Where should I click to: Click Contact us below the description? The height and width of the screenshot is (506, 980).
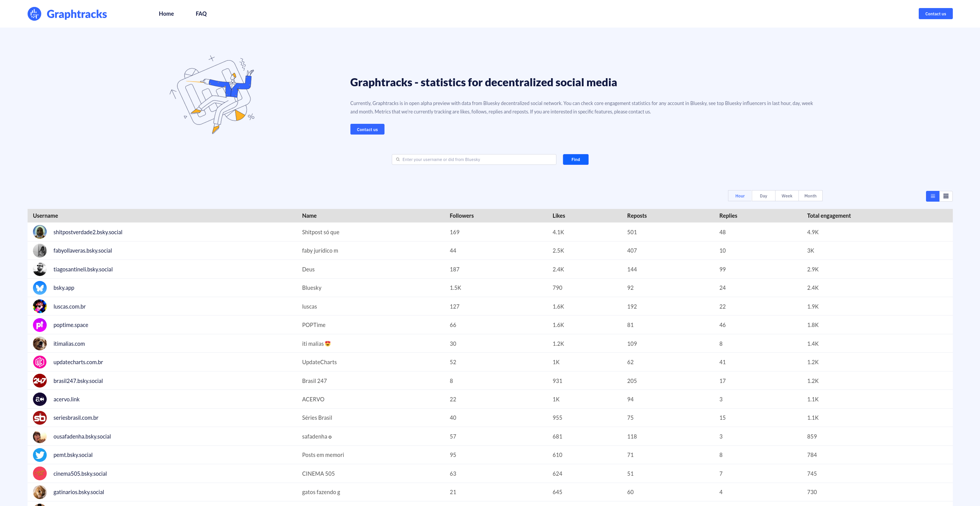click(367, 130)
